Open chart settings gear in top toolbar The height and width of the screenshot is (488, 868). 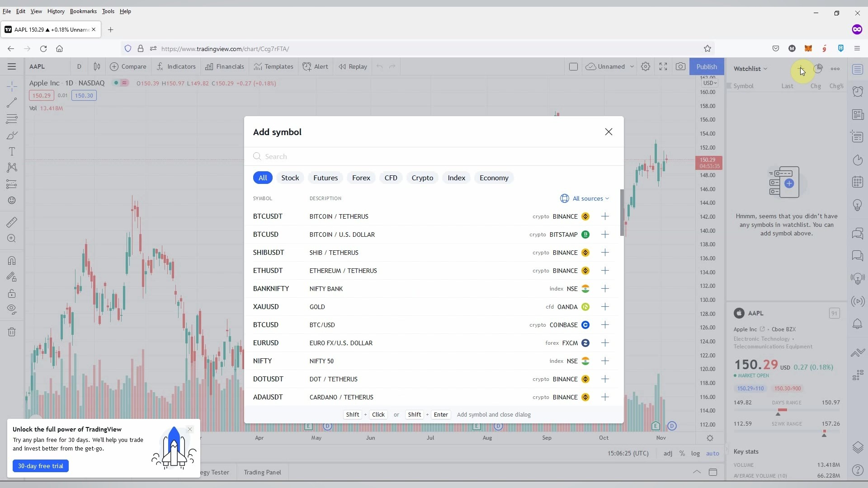645,66
